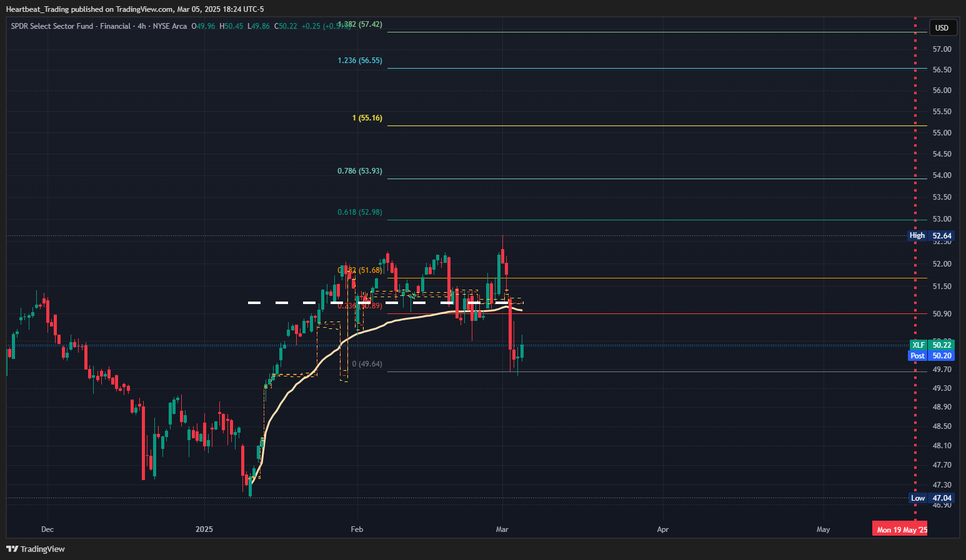Select the 51.50 price axis label
Image resolution: width=966 pixels, height=560 pixels.
[942, 287]
